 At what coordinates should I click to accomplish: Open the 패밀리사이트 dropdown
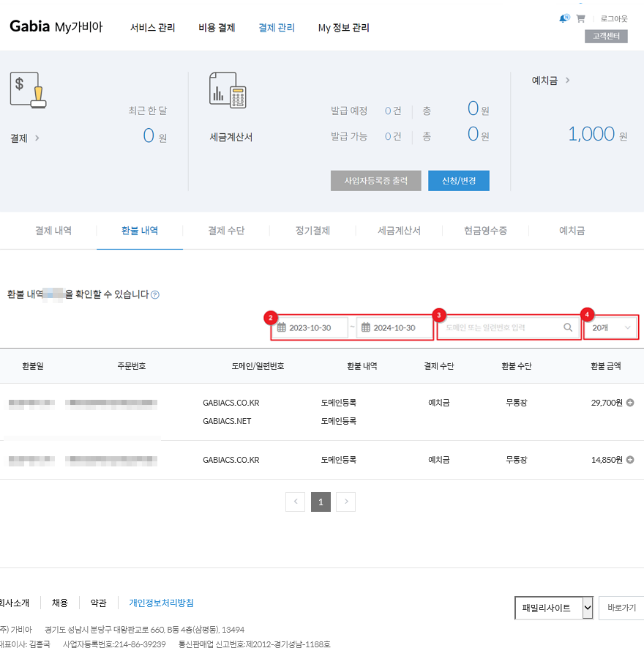tap(554, 608)
